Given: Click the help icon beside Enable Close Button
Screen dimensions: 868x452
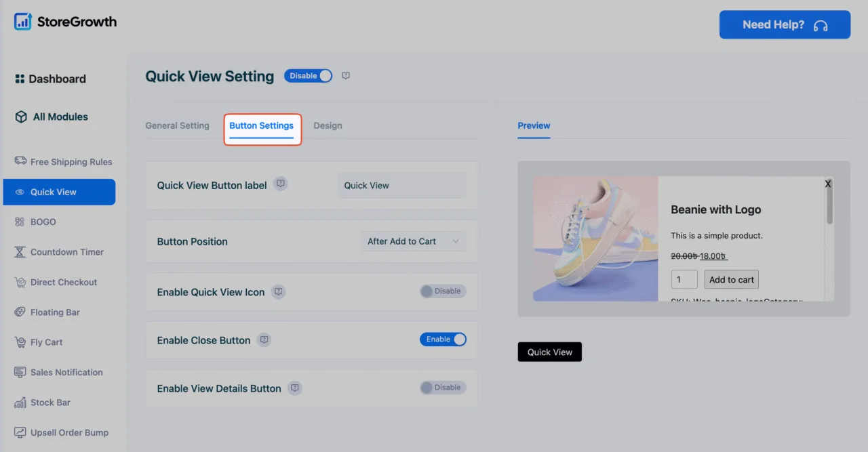Looking at the screenshot, I should [264, 340].
